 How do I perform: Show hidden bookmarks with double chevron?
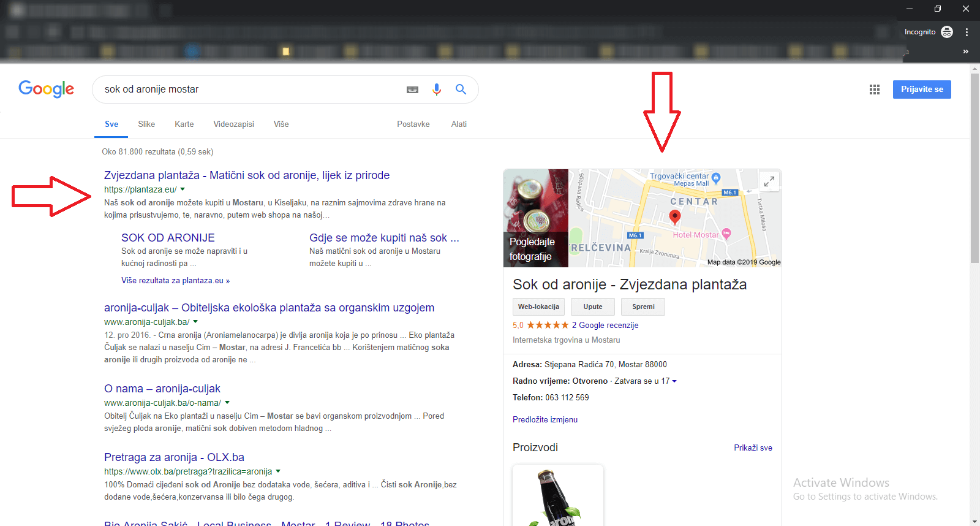966,51
